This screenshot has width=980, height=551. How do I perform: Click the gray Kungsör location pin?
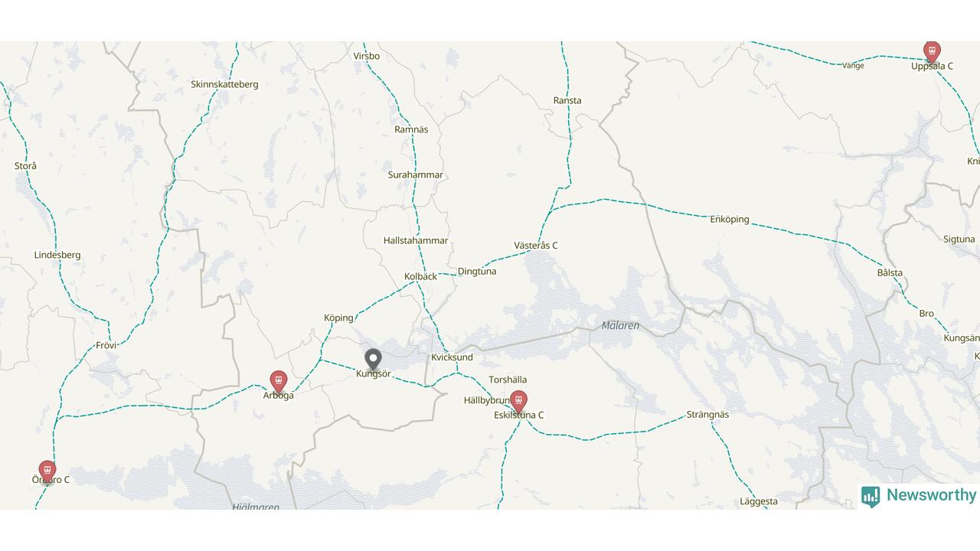coord(373,359)
